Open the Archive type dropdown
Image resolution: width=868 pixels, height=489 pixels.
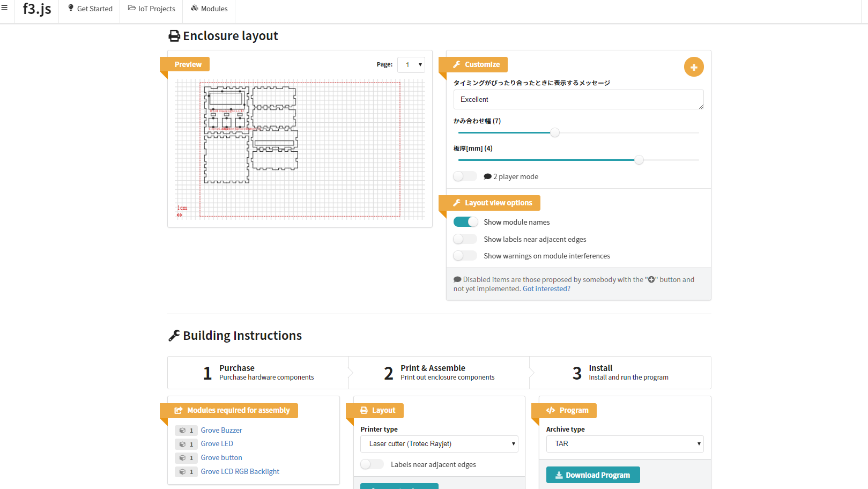point(625,444)
